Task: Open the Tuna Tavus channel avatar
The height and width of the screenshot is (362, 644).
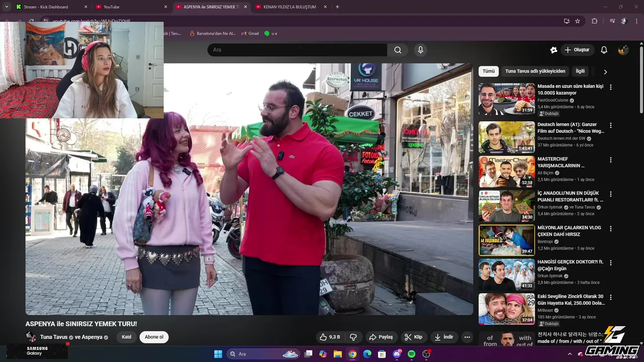Action: (31, 337)
